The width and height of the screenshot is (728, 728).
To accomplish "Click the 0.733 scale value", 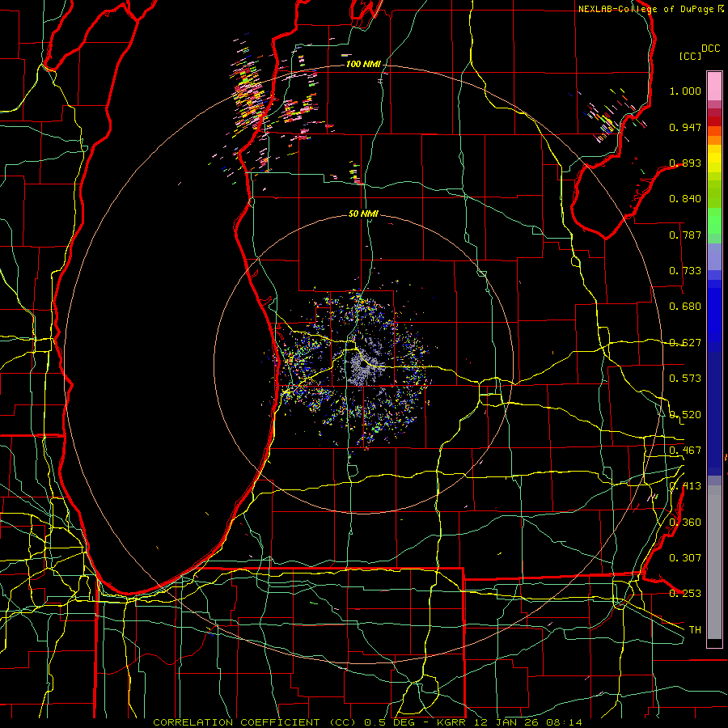I will [x=685, y=271].
